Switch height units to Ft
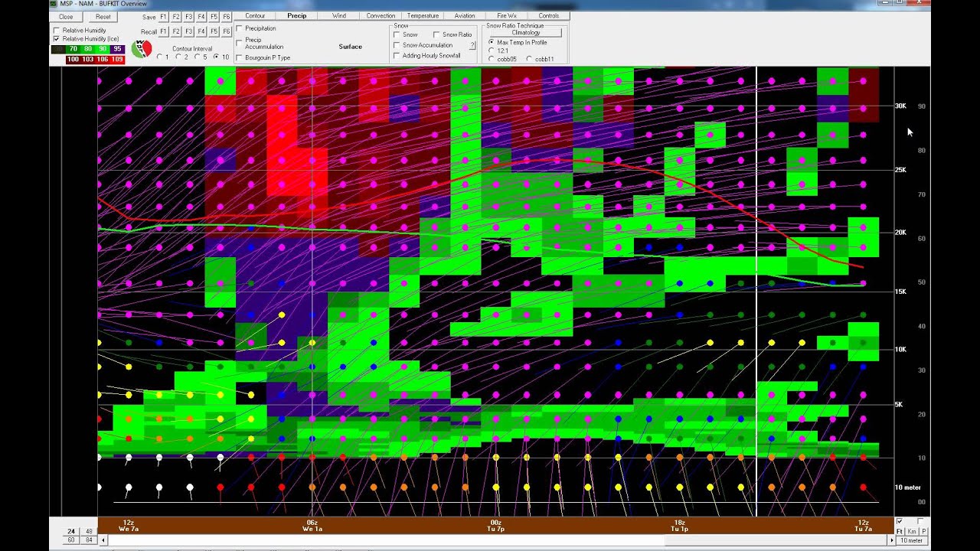The image size is (980, 551). coord(900,531)
